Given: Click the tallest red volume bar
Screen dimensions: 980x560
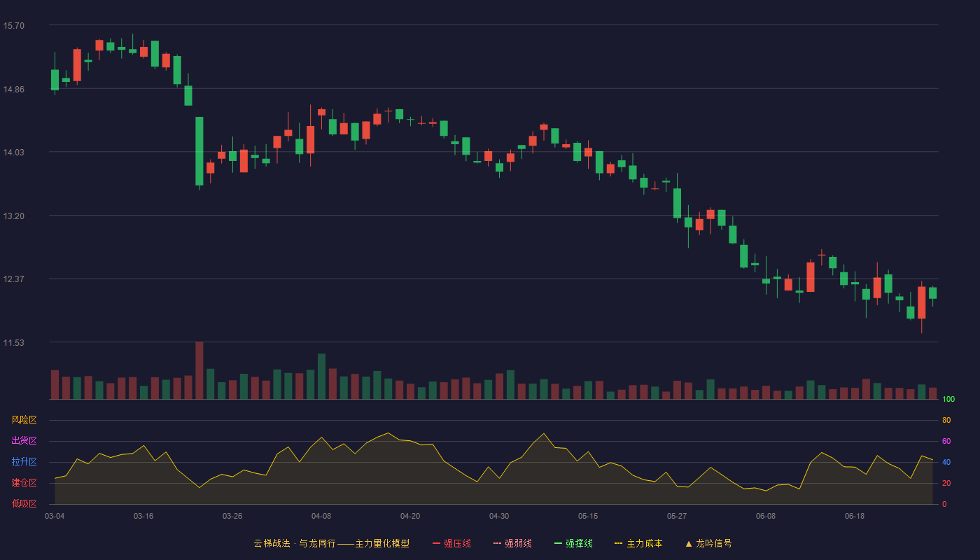Looking at the screenshot, I should click(x=199, y=370).
